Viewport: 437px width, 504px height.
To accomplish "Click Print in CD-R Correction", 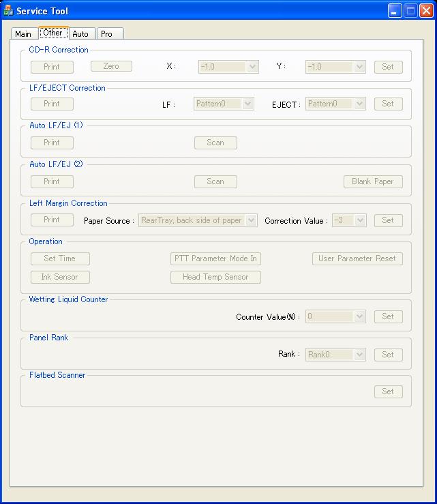I will (x=52, y=67).
